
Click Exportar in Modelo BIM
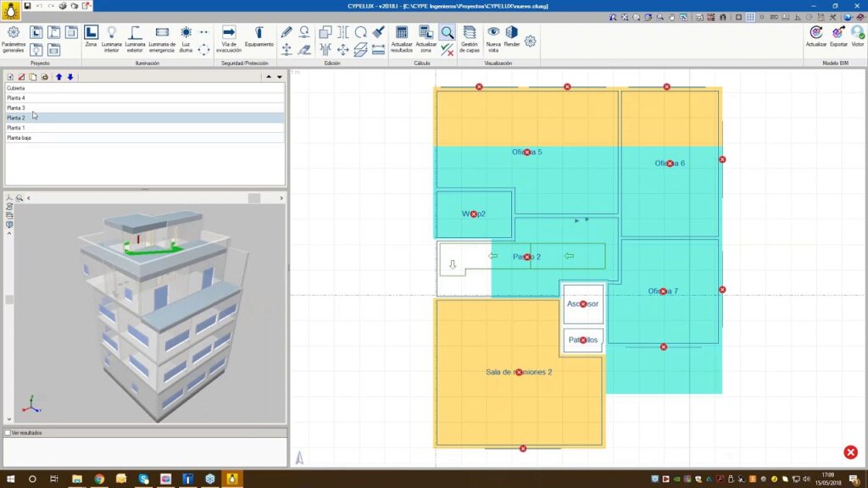tap(838, 36)
